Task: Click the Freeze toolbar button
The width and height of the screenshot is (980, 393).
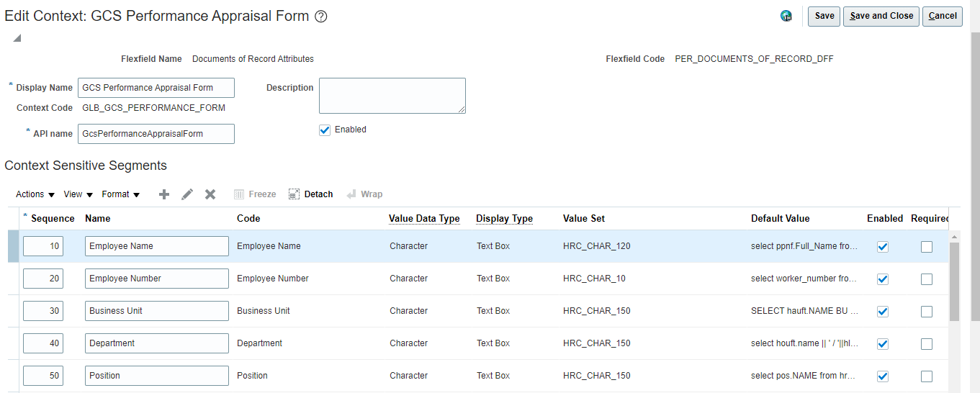Action: pyautogui.click(x=255, y=194)
